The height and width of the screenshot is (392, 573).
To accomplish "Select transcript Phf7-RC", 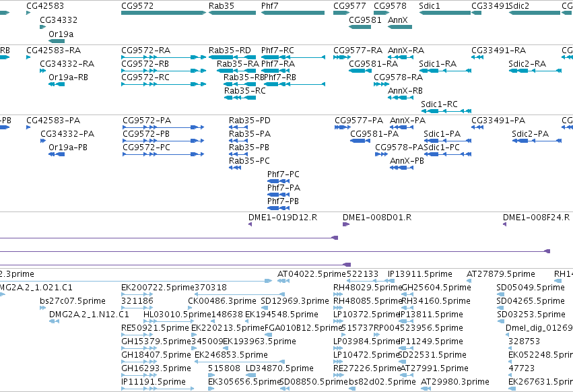I will [277, 50].
